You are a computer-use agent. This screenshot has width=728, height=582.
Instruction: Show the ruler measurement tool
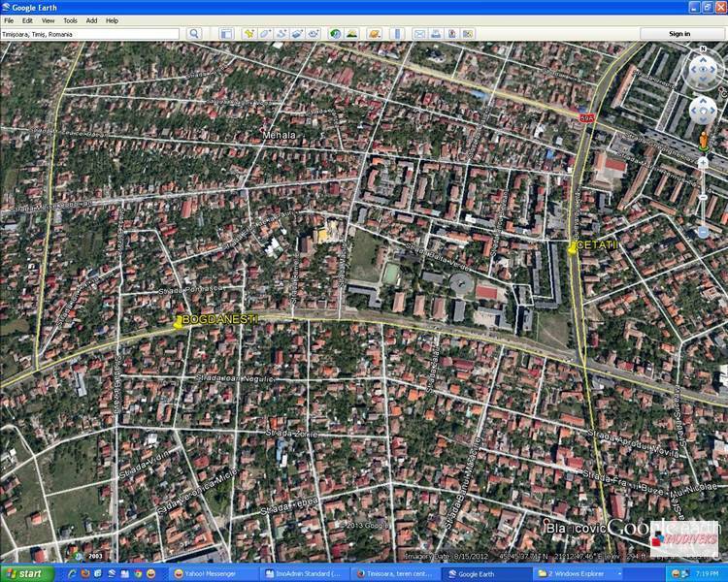396,34
